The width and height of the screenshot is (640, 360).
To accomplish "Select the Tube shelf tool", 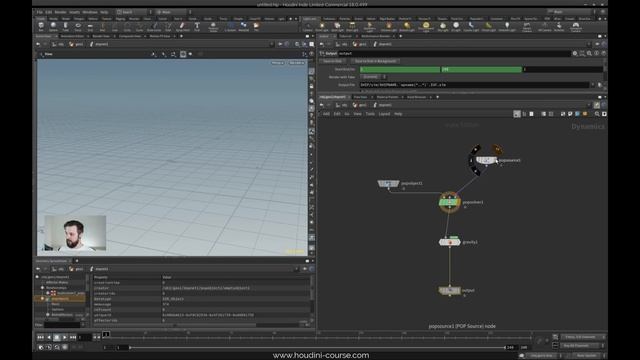I will coord(65,27).
